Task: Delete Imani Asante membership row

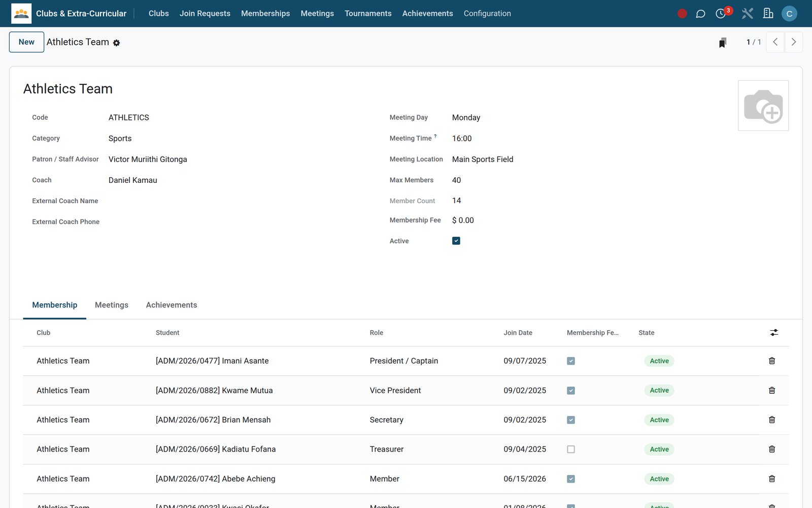Action: (x=772, y=361)
